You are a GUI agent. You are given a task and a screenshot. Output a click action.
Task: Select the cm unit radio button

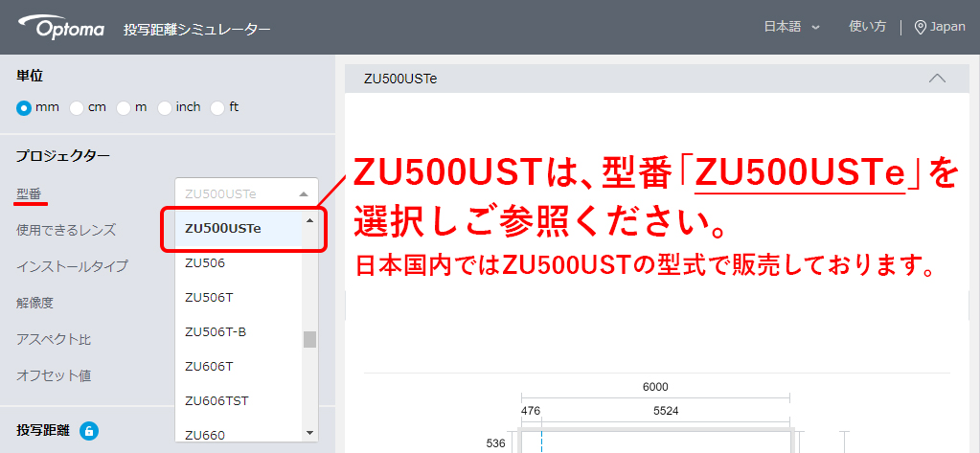pos(77,107)
